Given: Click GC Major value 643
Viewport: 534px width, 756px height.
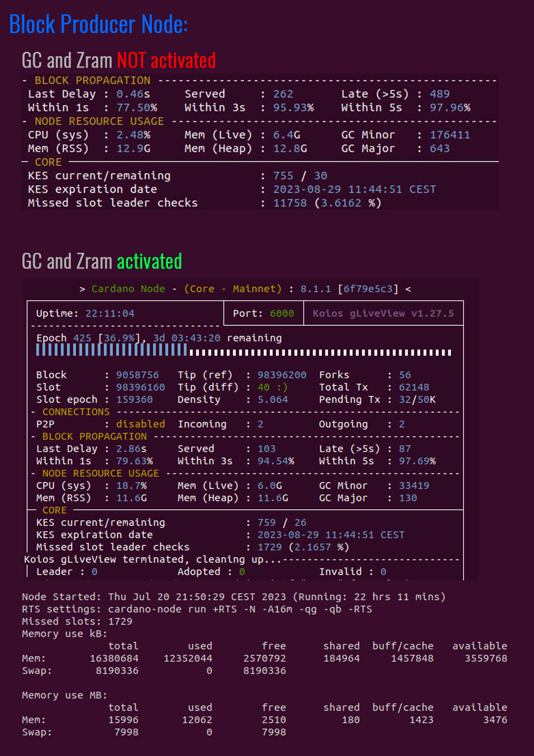Looking at the screenshot, I should point(440,149).
